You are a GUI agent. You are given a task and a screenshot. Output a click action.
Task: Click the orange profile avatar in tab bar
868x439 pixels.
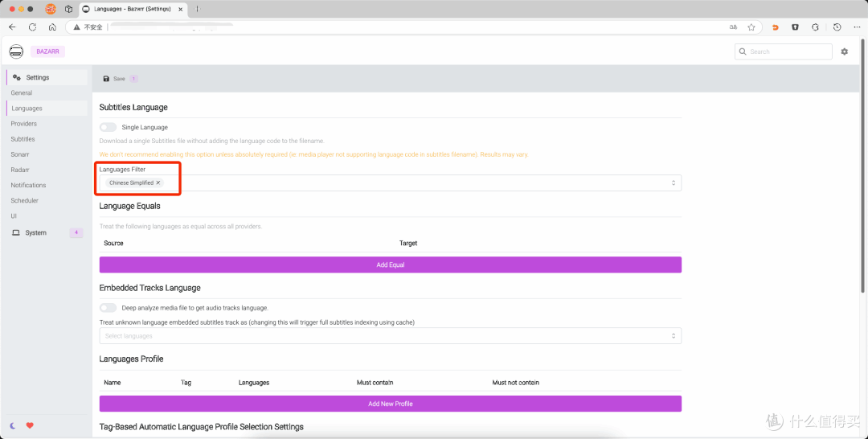(x=51, y=9)
